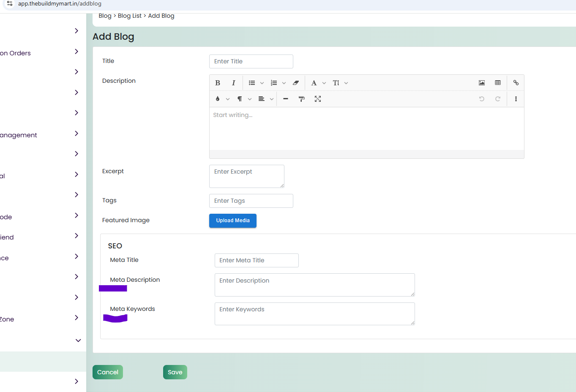Expand the 'on Orders' sidebar menu chevron
576x392 pixels.
coord(76,52)
